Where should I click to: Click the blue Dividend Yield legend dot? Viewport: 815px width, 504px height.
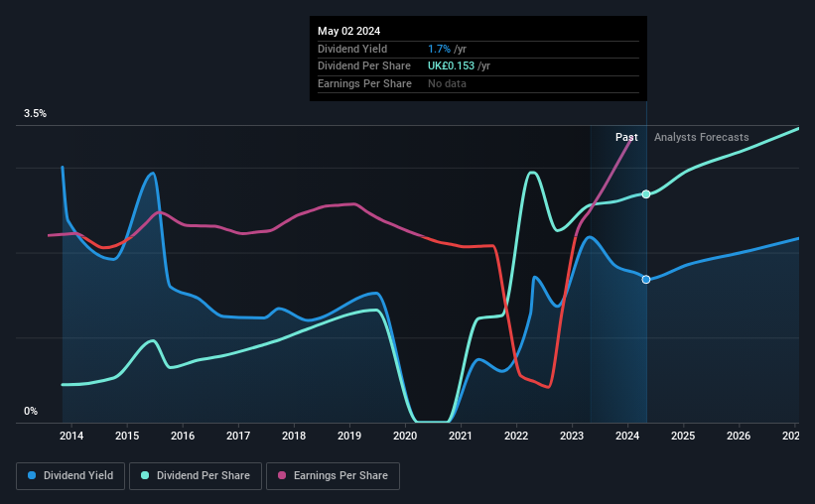[x=32, y=475]
